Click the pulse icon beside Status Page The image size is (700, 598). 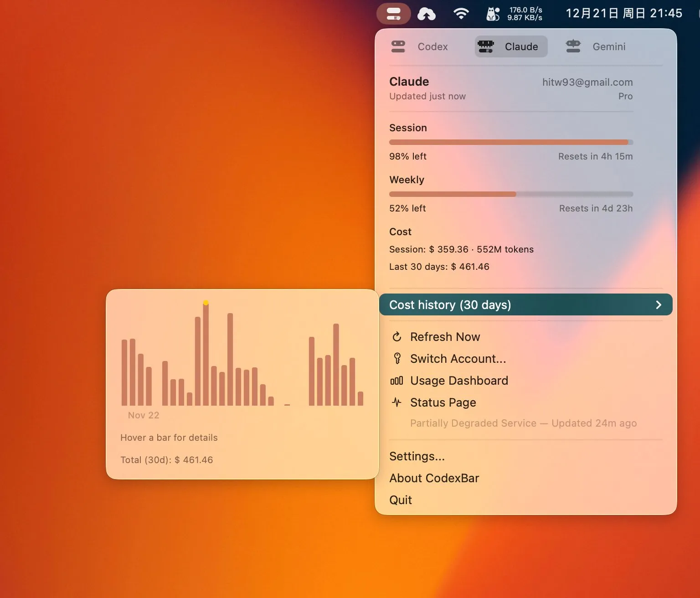click(x=397, y=402)
